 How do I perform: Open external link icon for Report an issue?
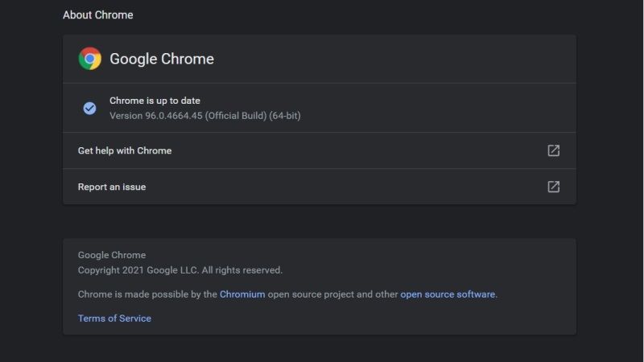tap(553, 187)
